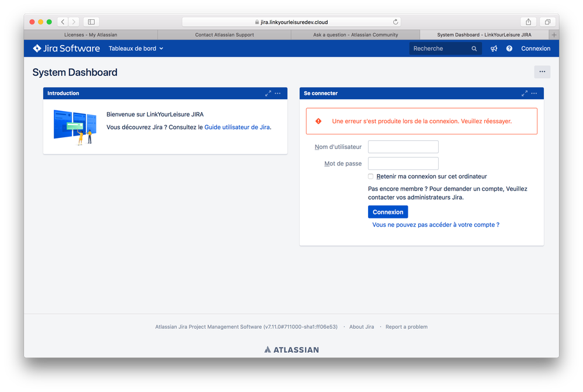The width and height of the screenshot is (583, 392).
Task: Maximize the Se connecter gadget
Action: [x=524, y=93]
